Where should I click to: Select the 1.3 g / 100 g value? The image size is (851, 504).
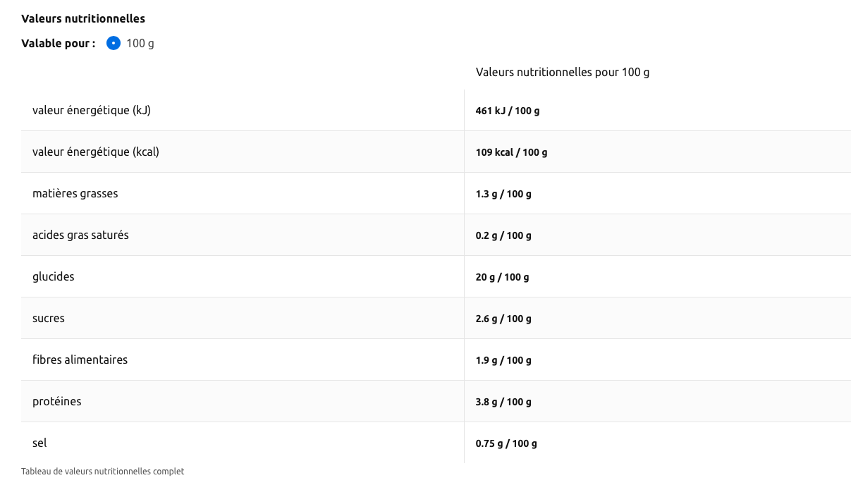[503, 194]
